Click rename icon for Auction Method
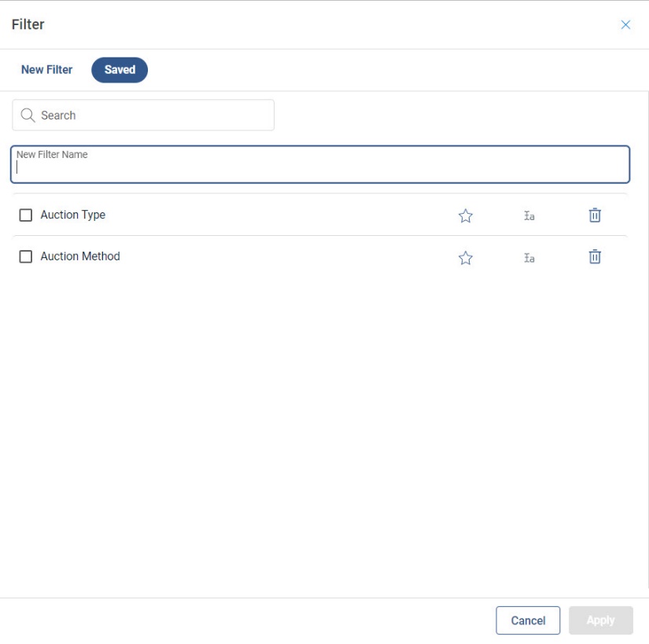Image resolution: width=649 pixels, height=644 pixels. coord(529,257)
